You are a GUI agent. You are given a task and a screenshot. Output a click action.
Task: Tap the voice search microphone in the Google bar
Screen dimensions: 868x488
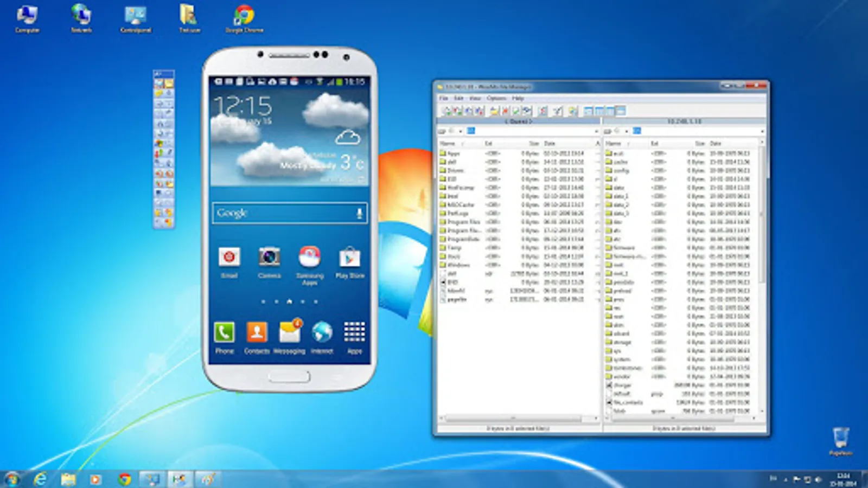358,213
